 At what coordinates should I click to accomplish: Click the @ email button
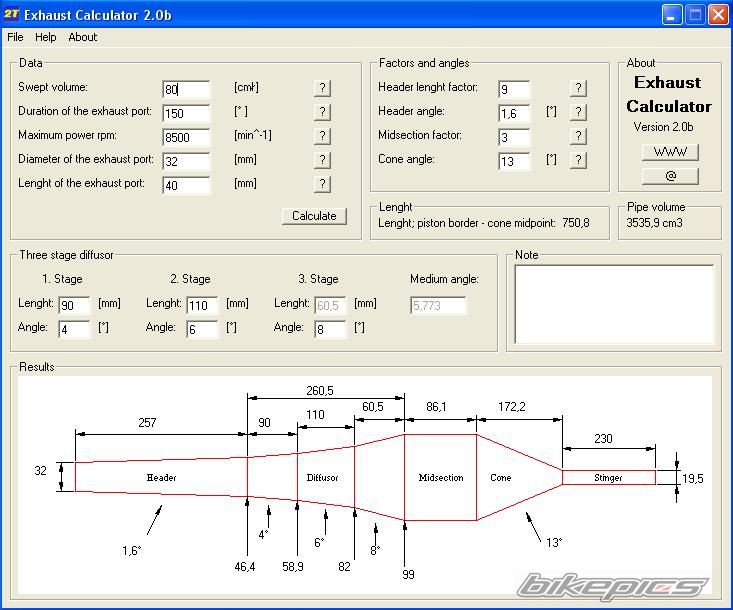670,176
